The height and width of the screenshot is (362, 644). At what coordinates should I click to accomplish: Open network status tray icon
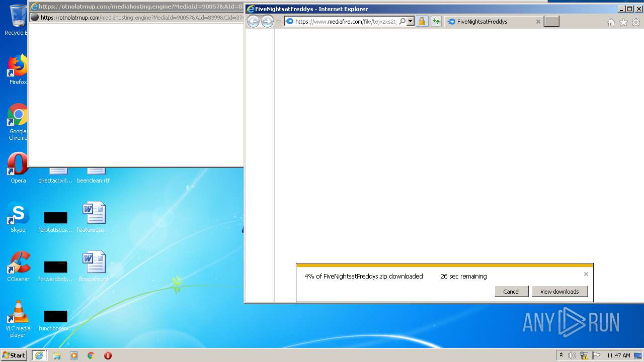pyautogui.click(x=584, y=355)
